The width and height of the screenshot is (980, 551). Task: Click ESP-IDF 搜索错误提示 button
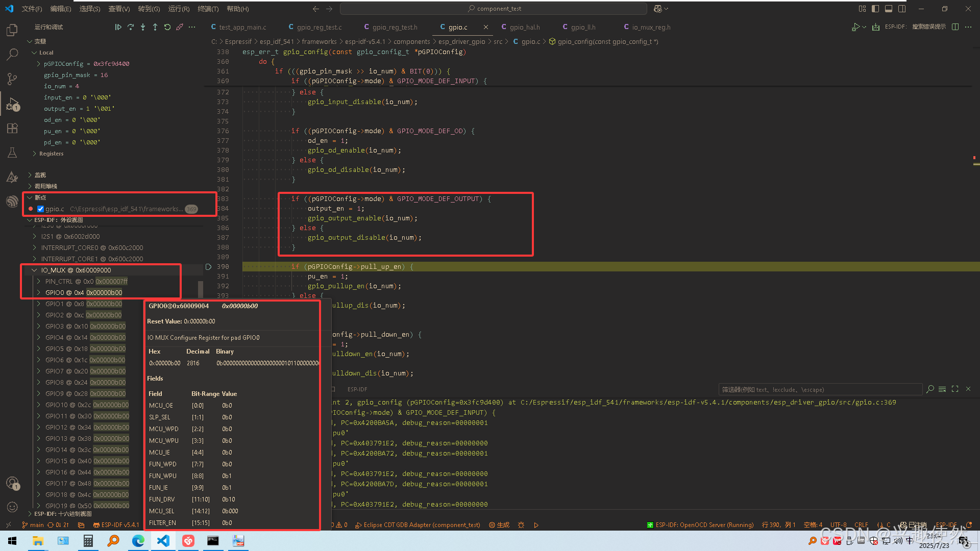coord(915,27)
